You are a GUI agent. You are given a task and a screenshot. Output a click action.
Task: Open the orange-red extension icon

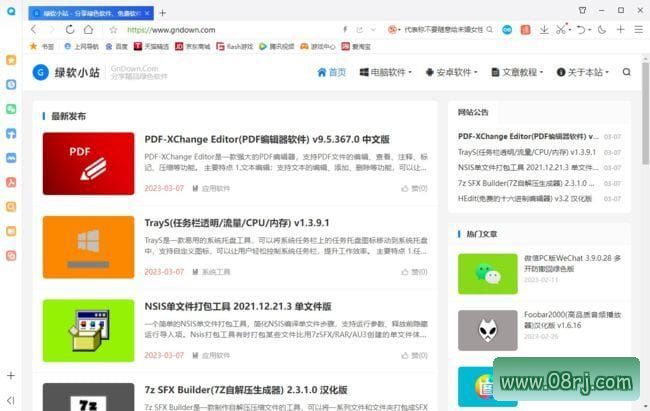tap(526, 29)
